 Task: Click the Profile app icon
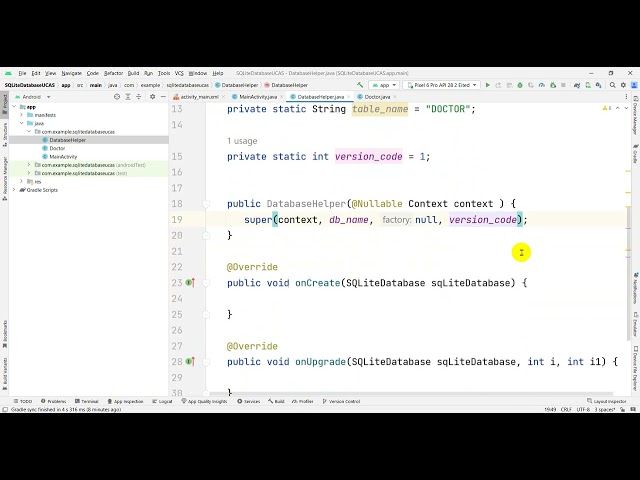point(542,85)
